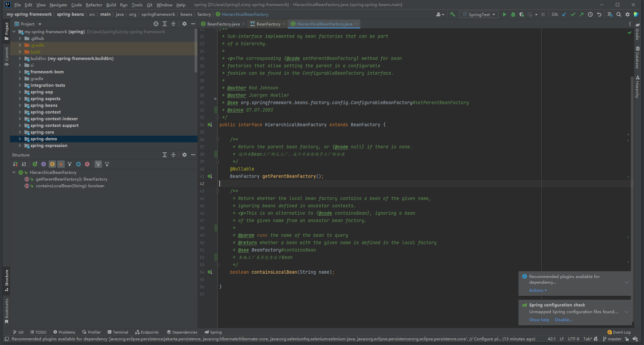Click the Git update project arrow
This screenshot has height=345, width=644.
pyautogui.click(x=564, y=14)
